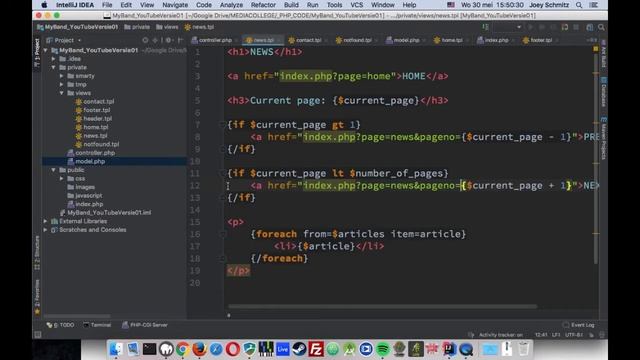This screenshot has width=640, height=360.
Task: Select controller.php in project tree
Action: [91, 153]
